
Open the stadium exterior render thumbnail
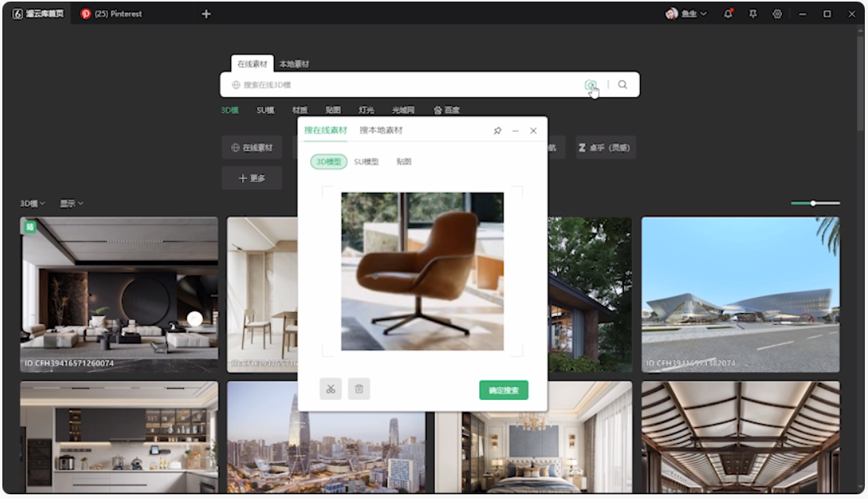tap(741, 294)
